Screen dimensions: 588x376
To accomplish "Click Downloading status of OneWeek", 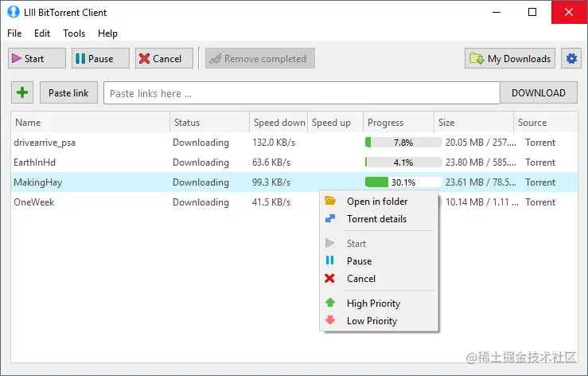I will (x=201, y=202).
